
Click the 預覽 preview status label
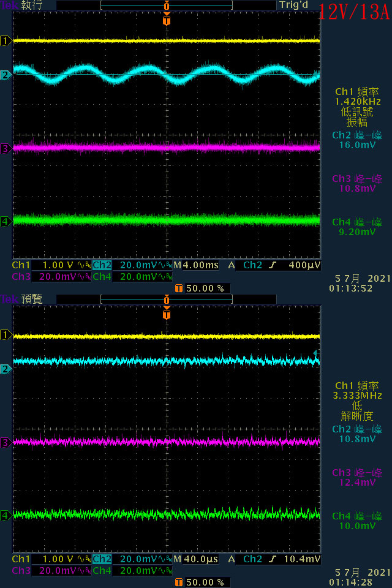tap(32, 300)
